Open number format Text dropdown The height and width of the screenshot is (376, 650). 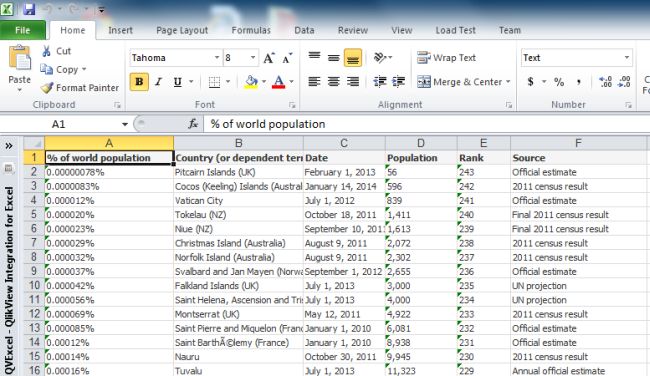coord(627,58)
